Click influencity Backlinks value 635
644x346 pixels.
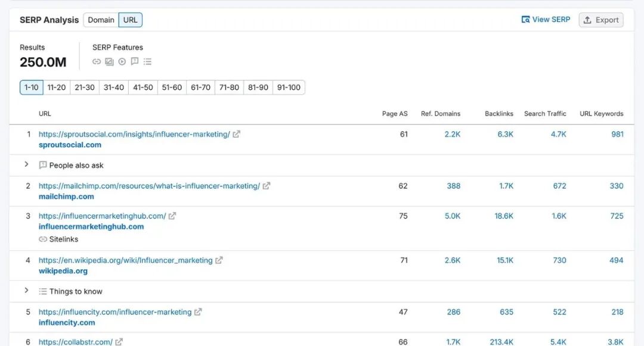pos(506,311)
